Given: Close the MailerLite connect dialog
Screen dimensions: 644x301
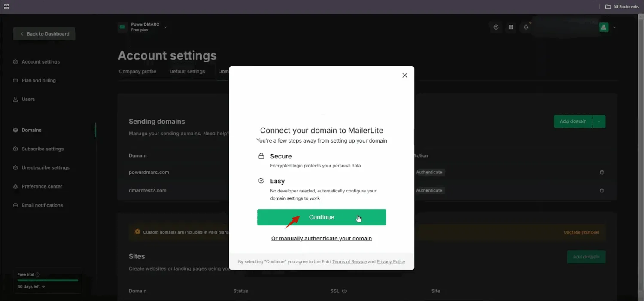Looking at the screenshot, I should 404,76.
